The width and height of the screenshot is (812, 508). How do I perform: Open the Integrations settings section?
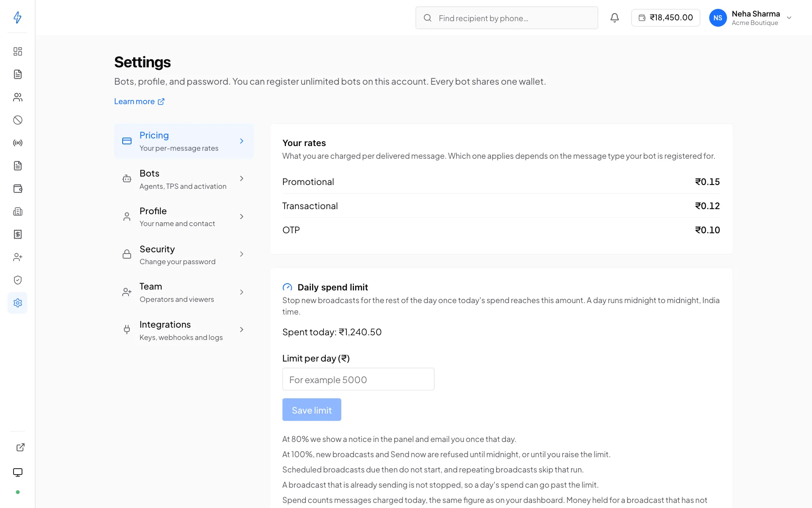tap(184, 330)
